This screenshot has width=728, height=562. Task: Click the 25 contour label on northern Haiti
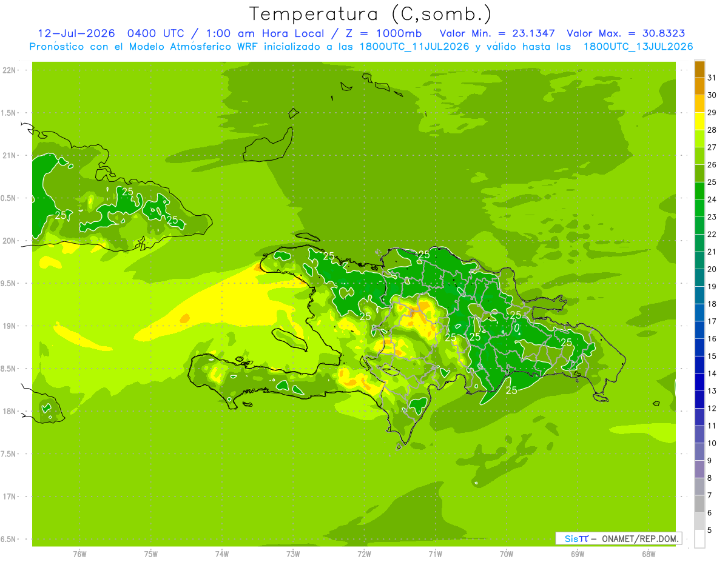pos(329,256)
